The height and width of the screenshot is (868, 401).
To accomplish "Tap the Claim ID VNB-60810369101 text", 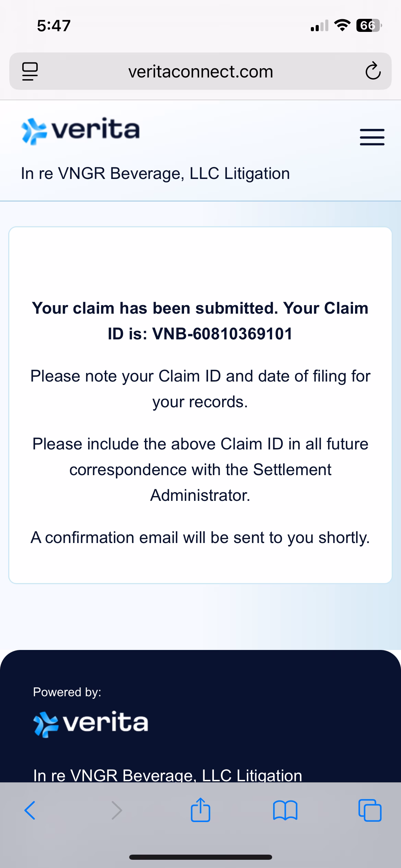I will pos(222,334).
